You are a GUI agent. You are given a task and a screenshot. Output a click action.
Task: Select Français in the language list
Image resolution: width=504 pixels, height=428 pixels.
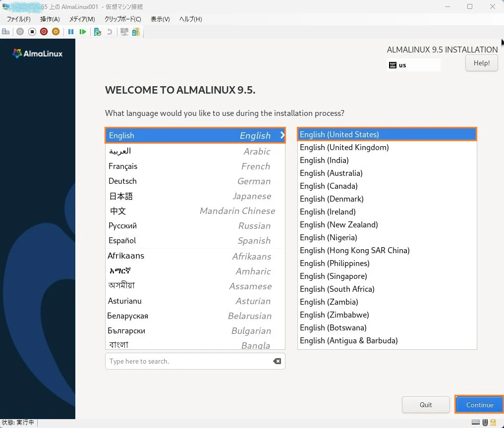[x=195, y=166]
